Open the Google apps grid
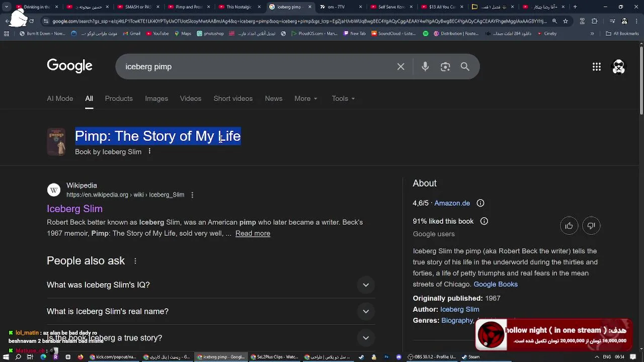Screen dimensions: 644x362 (597, 67)
